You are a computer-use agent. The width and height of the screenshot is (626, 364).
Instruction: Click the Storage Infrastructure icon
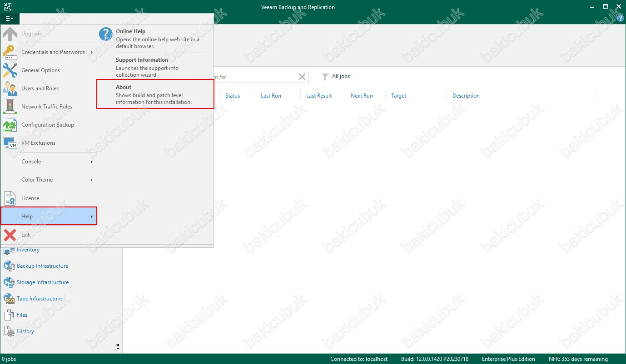point(9,282)
